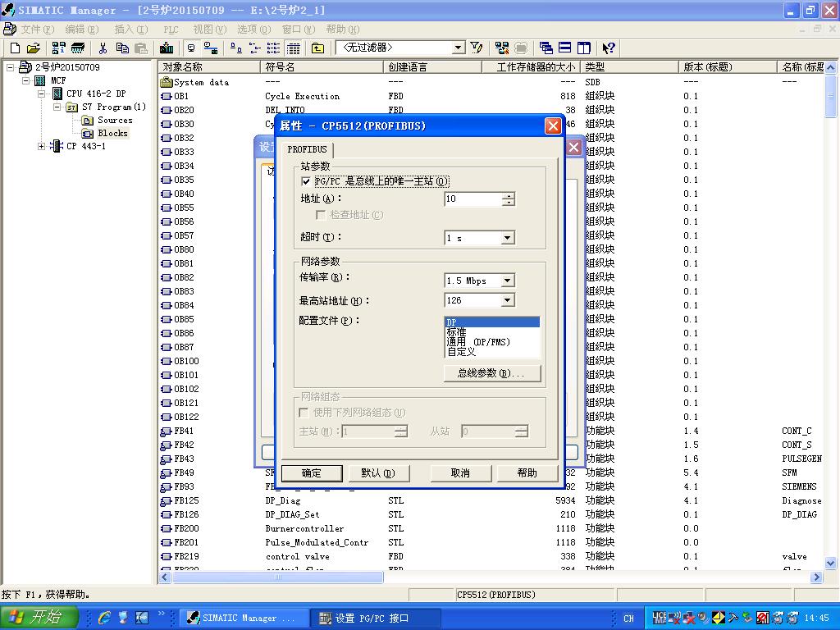Click the Configure Network toolbar icon
Viewport: 840px width, 630px height.
pyautogui.click(x=502, y=48)
